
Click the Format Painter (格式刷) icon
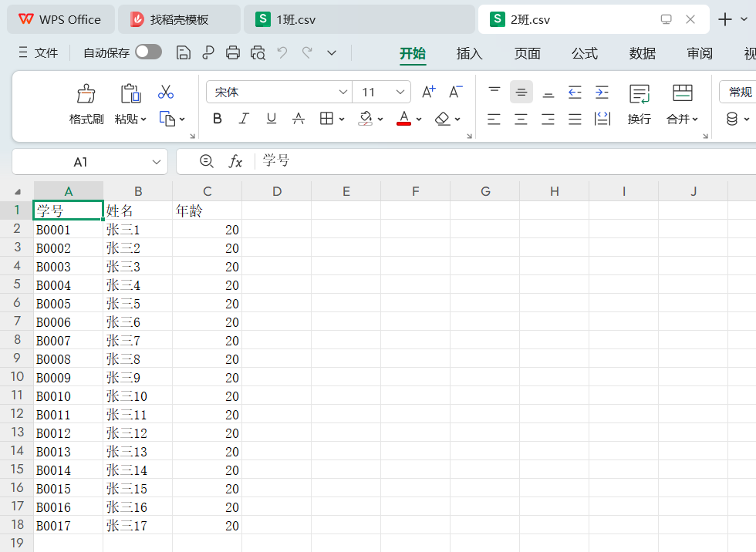86,93
